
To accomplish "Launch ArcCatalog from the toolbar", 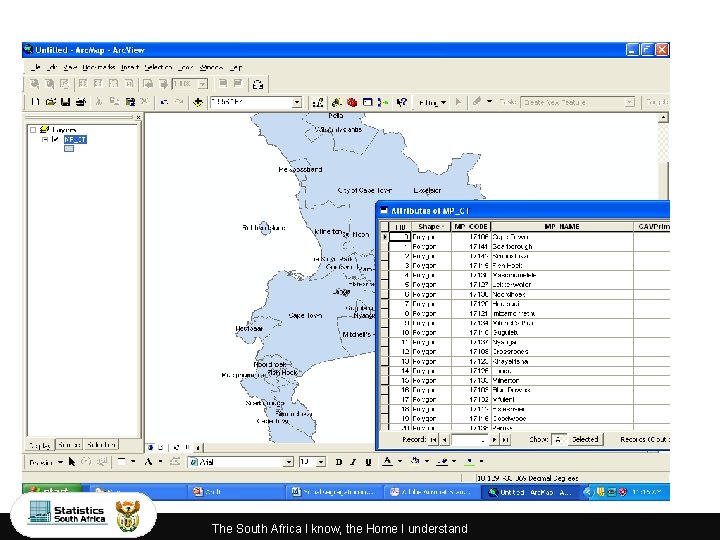I will pos(337,102).
